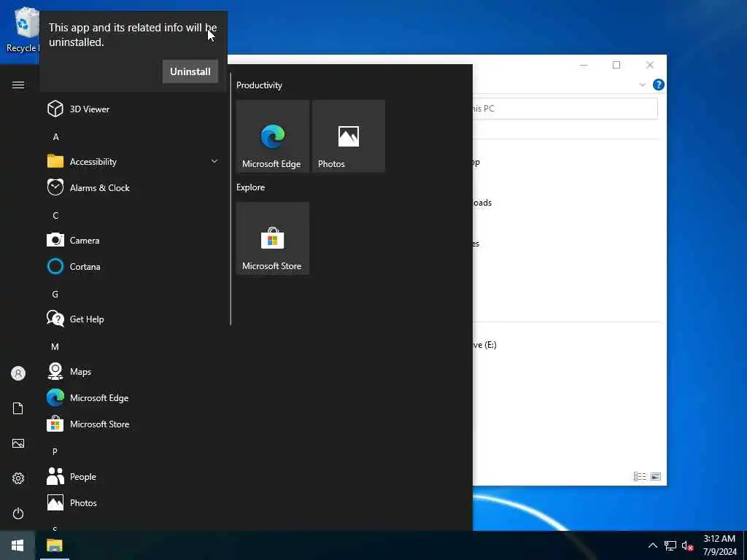Open File Explorer on the taskbar
The image size is (747, 560).
pos(54,545)
